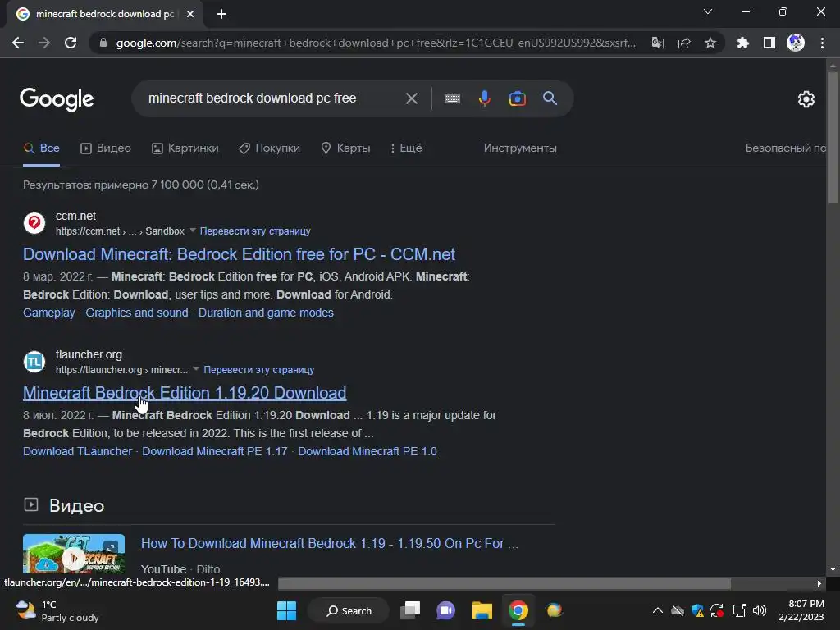This screenshot has width=840, height=630.
Task: Open the on-screen keyboard input tool
Action: click(452, 98)
